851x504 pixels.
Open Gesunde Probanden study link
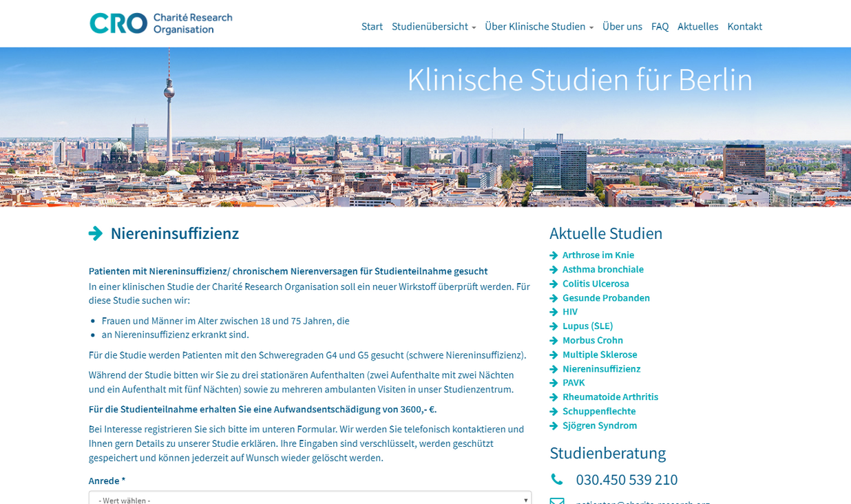pos(606,298)
